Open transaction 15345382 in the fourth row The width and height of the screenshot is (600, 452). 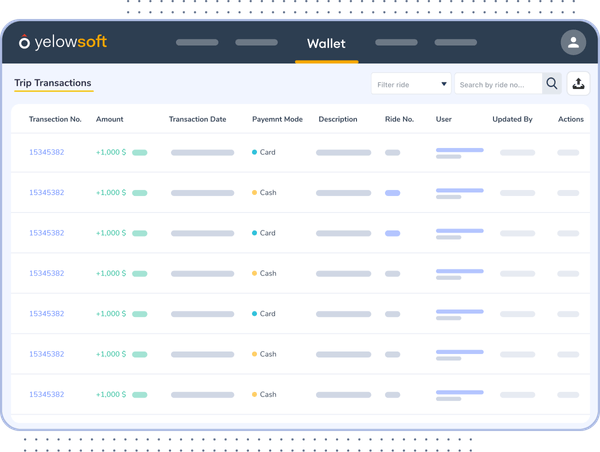click(x=47, y=273)
